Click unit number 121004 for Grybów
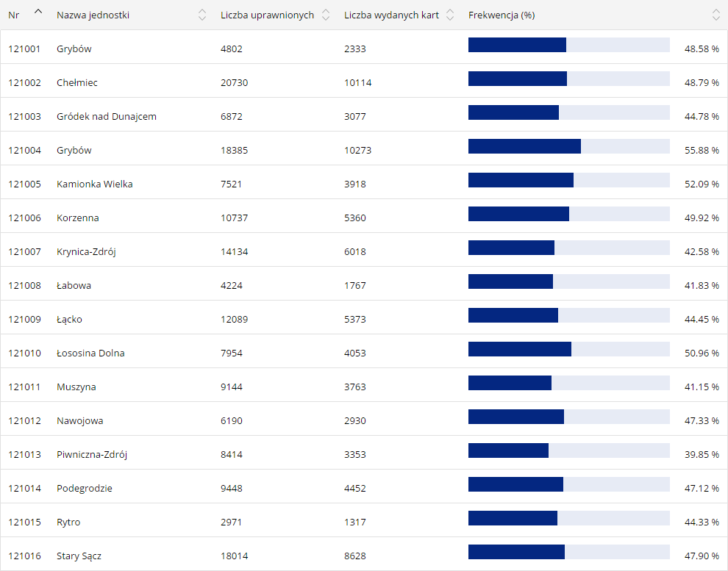728x571 pixels. pos(24,151)
